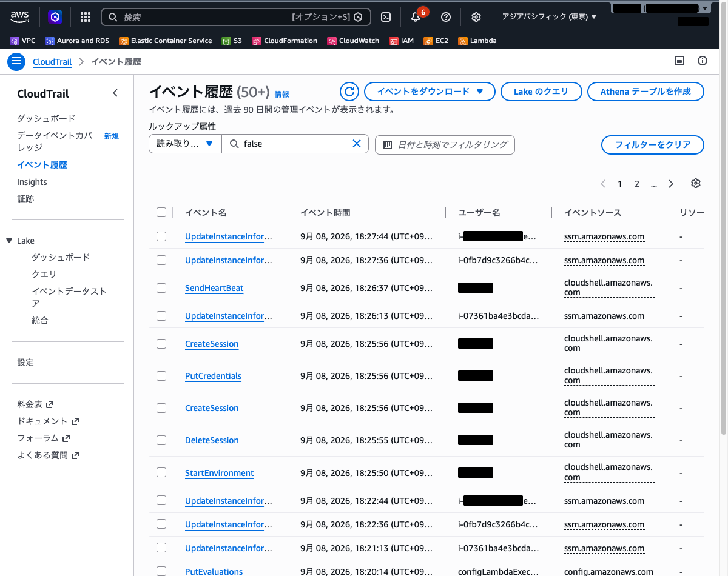Open the SendHeartBeat event link
Screen dimensions: 728x576
click(x=214, y=288)
